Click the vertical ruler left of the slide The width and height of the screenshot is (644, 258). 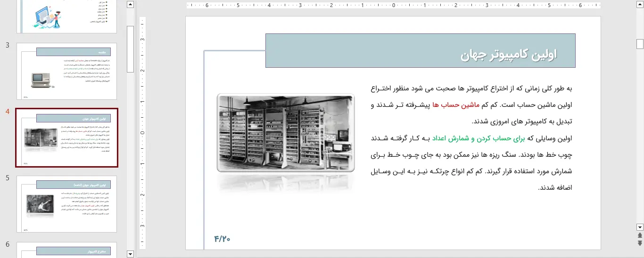(142, 133)
